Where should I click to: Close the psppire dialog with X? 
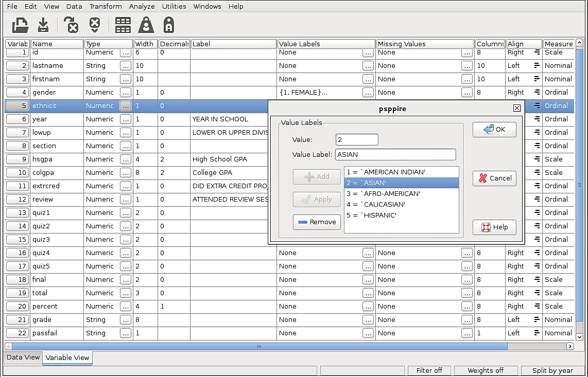[x=517, y=109]
